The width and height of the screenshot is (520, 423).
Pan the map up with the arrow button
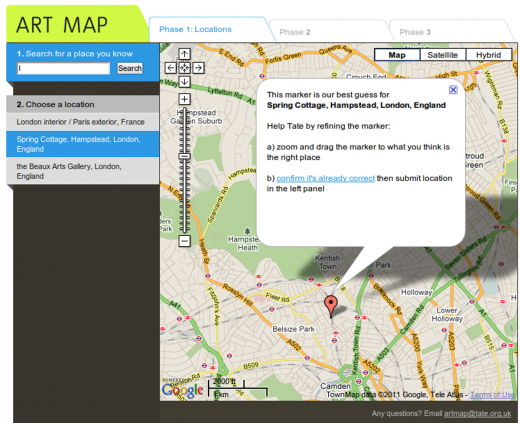pyautogui.click(x=184, y=54)
